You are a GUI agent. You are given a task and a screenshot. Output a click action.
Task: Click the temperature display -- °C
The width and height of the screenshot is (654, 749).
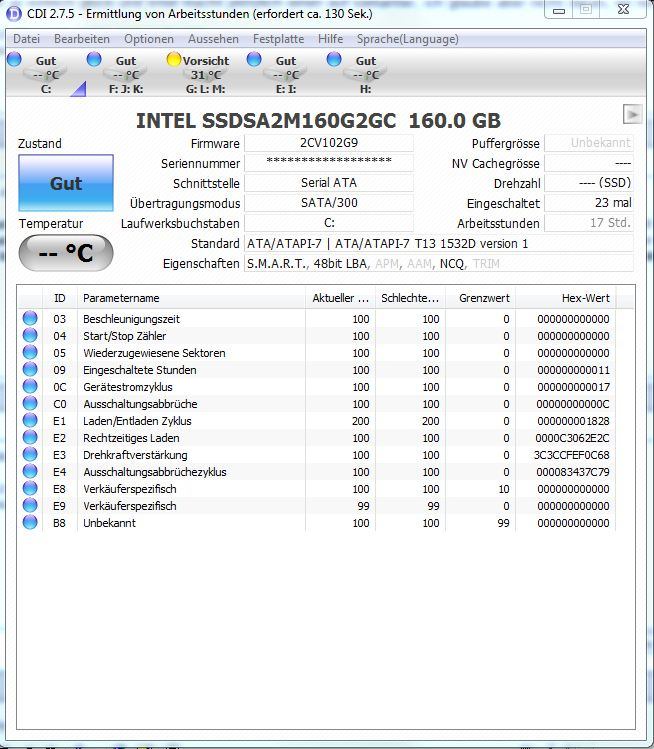point(66,253)
